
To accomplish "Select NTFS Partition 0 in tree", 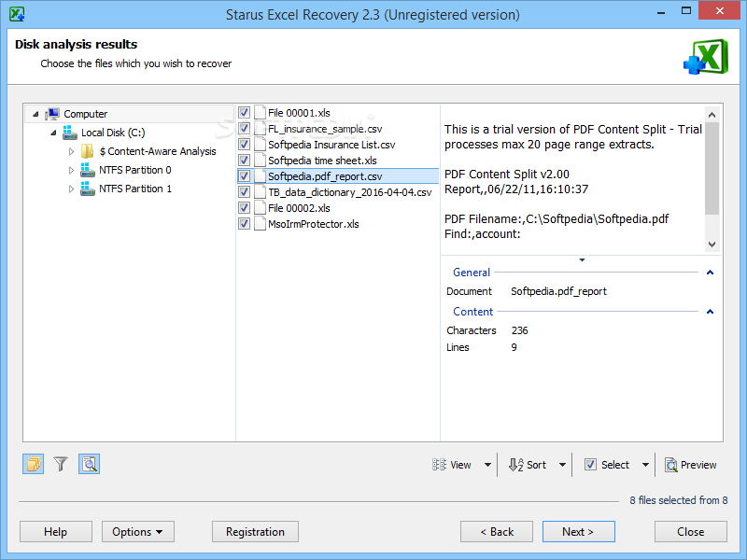I will [x=134, y=170].
